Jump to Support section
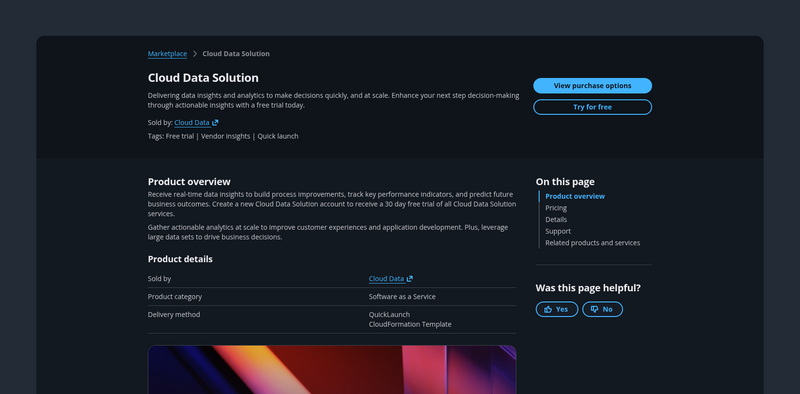Screen dimensions: 800x394 click(558, 231)
